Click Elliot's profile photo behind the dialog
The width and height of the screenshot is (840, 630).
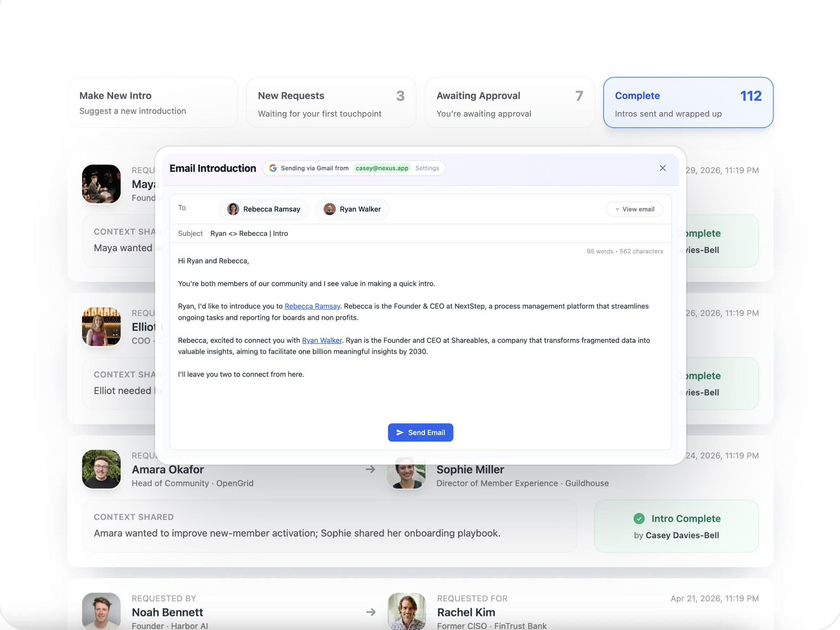coord(101,326)
